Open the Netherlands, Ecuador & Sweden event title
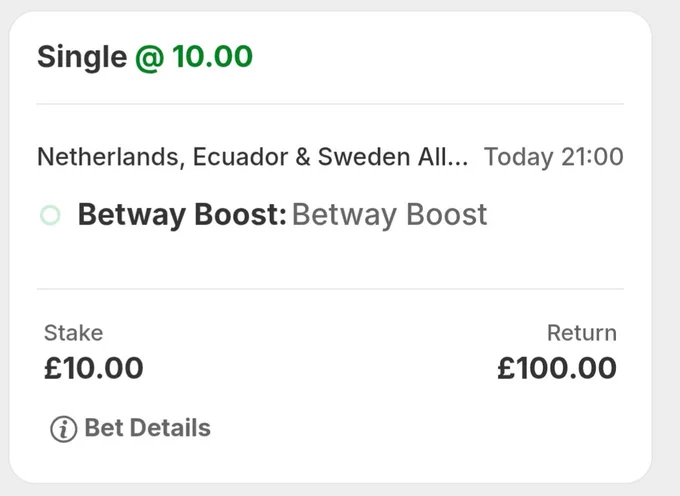 (x=253, y=157)
